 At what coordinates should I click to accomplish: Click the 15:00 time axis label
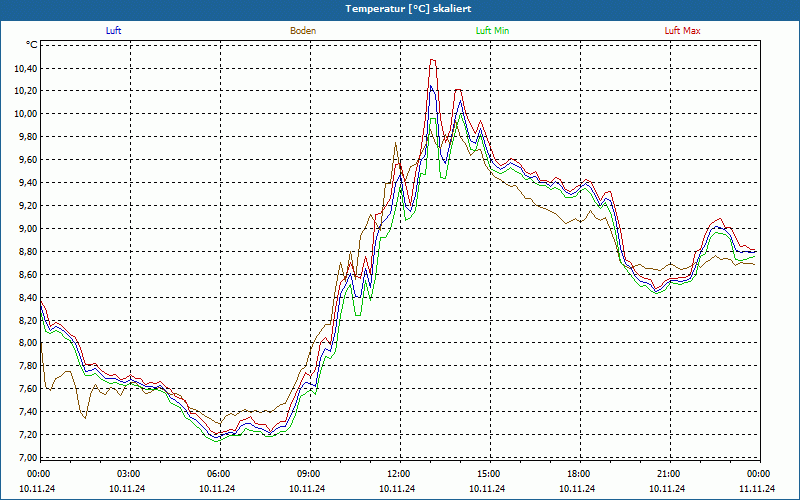(x=490, y=474)
